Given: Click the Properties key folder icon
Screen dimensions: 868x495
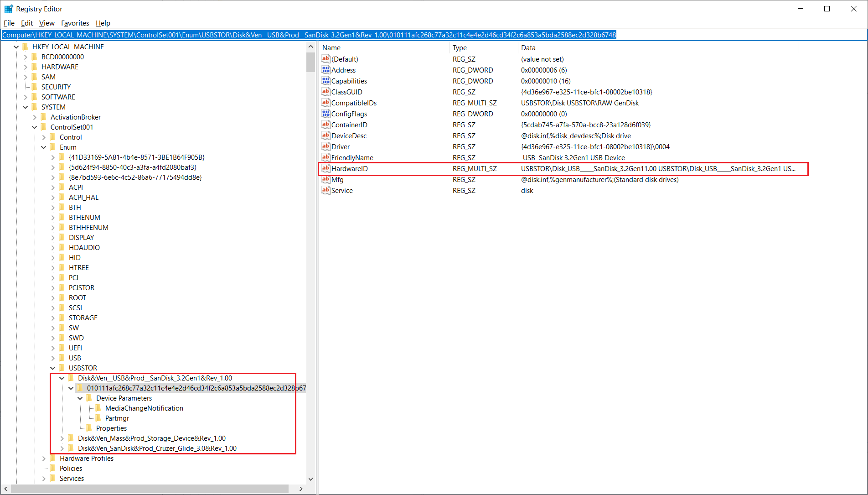Looking at the screenshot, I should [x=89, y=428].
